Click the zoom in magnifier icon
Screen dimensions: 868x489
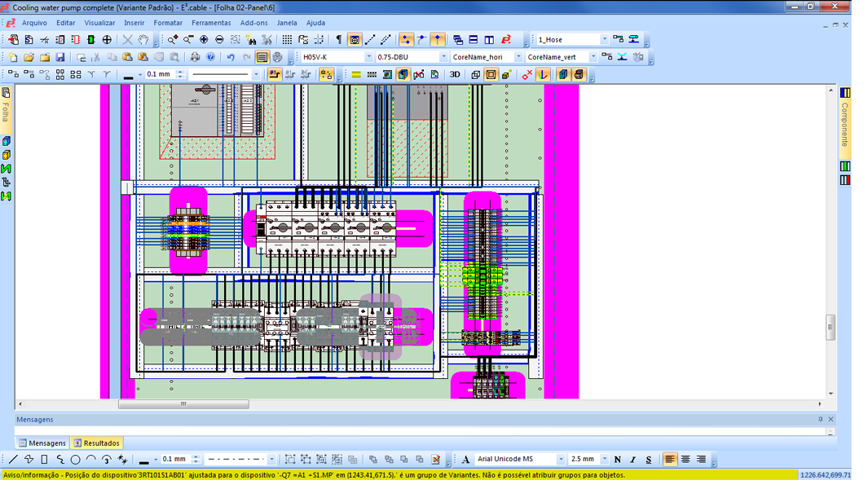(x=173, y=39)
